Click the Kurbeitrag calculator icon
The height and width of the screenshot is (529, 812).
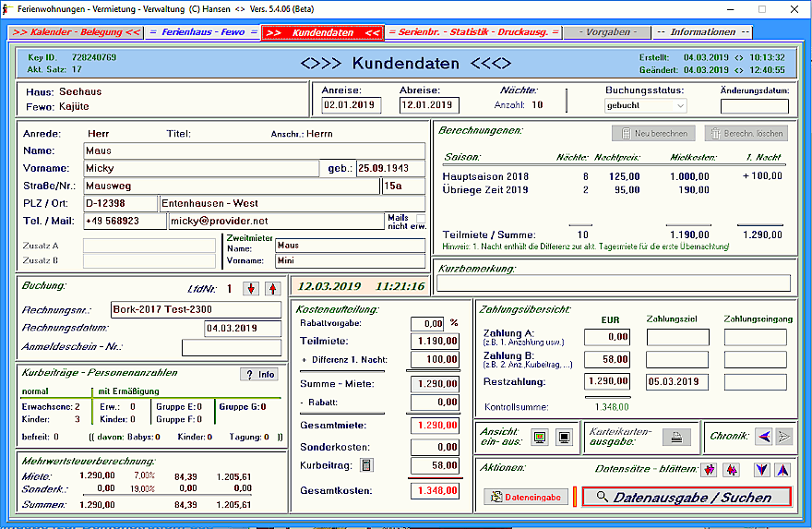[x=365, y=464]
